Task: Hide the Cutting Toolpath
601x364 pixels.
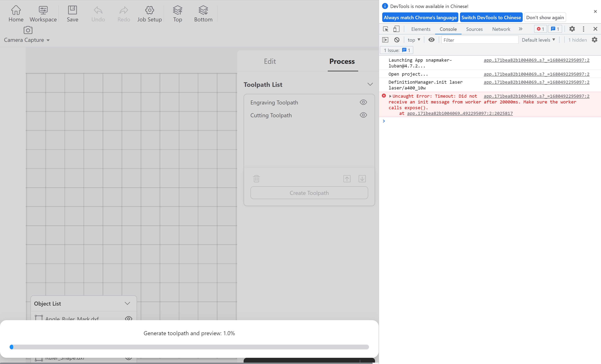Action: (363, 115)
